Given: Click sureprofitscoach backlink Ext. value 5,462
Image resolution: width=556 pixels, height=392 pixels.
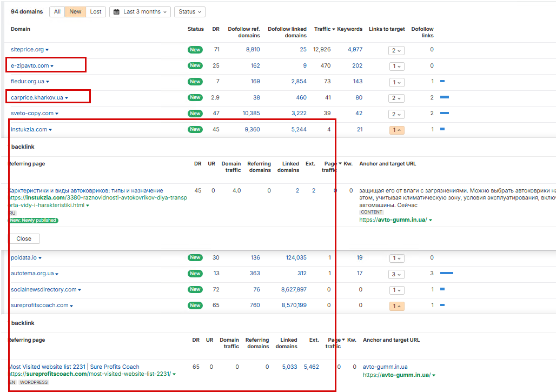Looking at the screenshot, I should [312, 367].
